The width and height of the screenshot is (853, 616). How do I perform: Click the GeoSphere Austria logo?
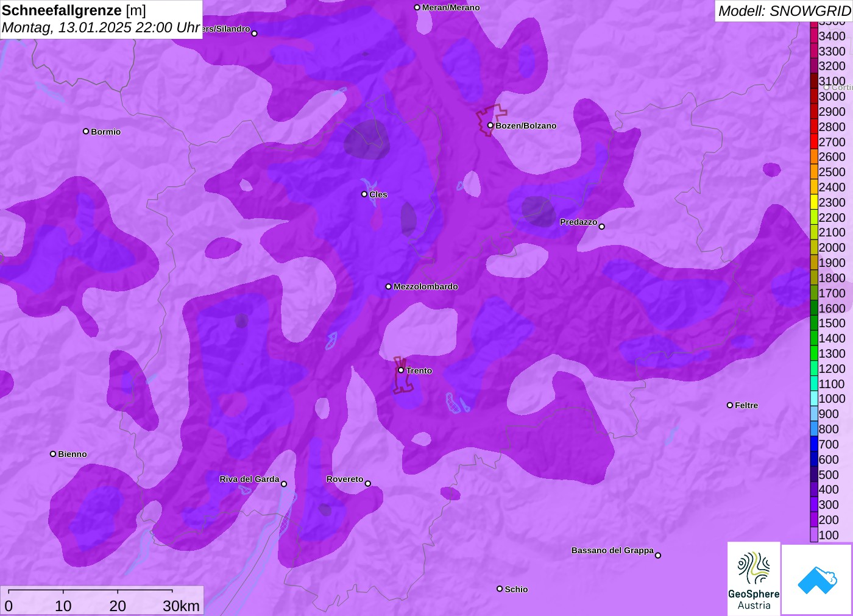(x=754, y=579)
